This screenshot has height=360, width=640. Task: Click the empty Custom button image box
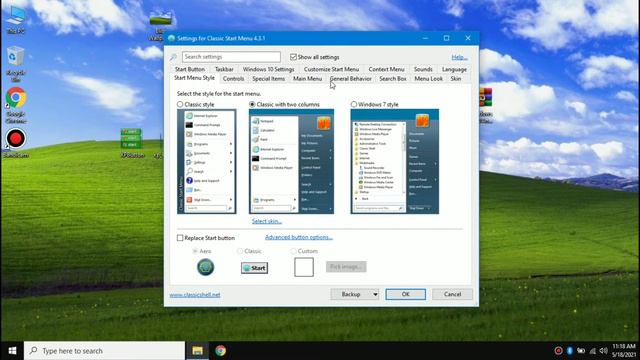[304, 267]
